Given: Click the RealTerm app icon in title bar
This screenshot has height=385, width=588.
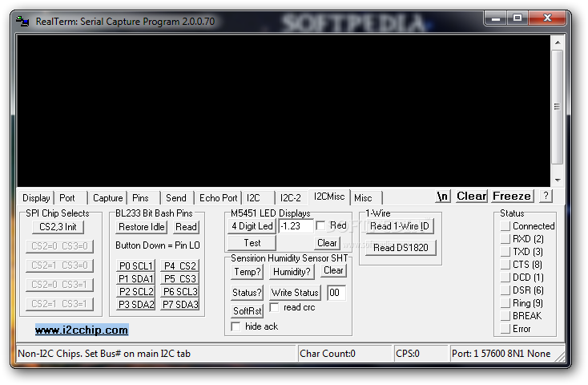Looking at the screenshot, I should click(22, 22).
